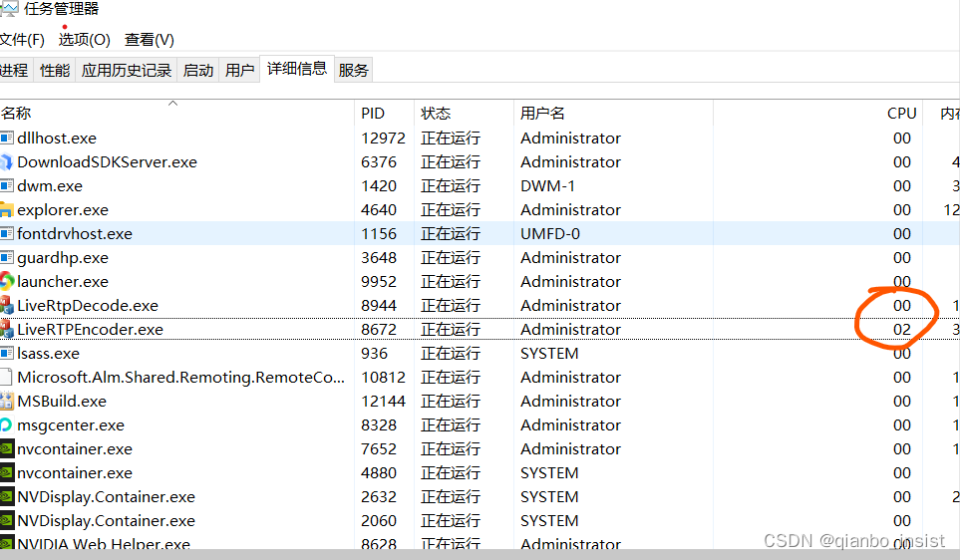Click SYSTEM user for lsass.exe

(549, 353)
